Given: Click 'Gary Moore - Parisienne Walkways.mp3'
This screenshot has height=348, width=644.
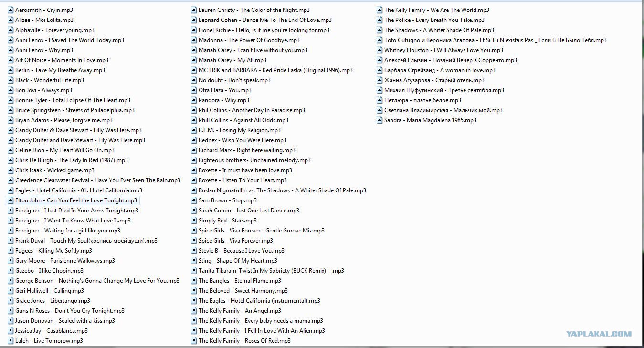Looking at the screenshot, I should (65, 261).
